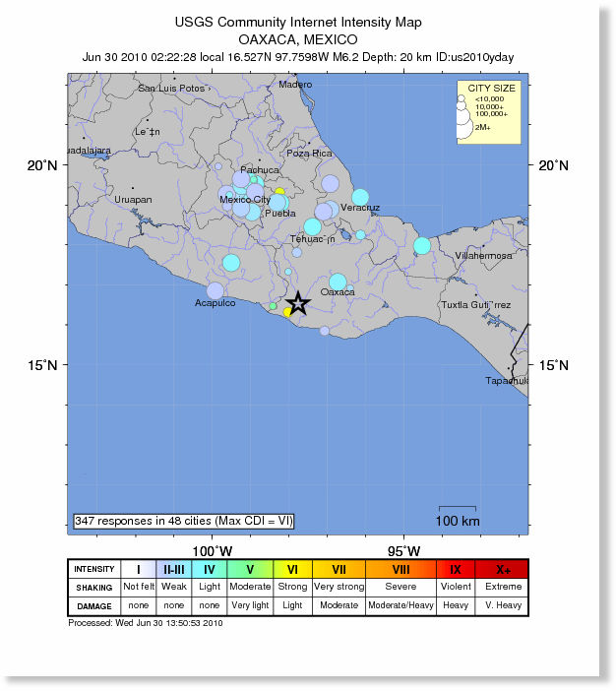This screenshot has height=691, width=616.
Task: Click the 'Moderate/Heavy' damage cell
Action: point(400,605)
